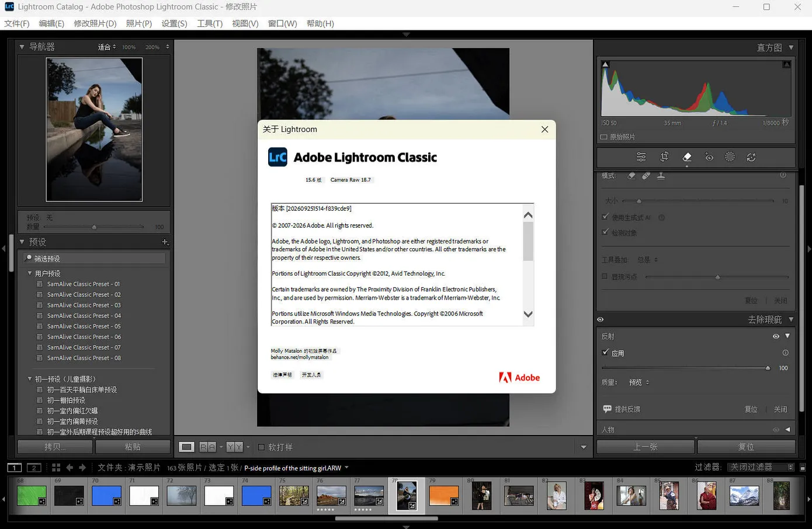The height and width of the screenshot is (529, 812).
Task: Choose the Clone stamp mode icon
Action: [x=661, y=176]
